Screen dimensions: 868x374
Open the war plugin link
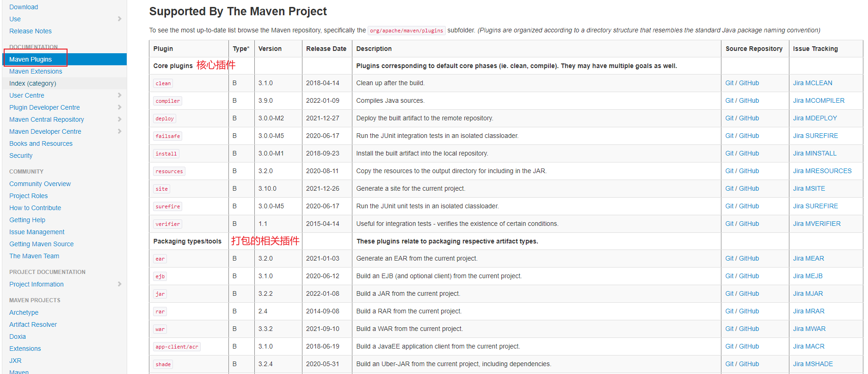tap(160, 329)
